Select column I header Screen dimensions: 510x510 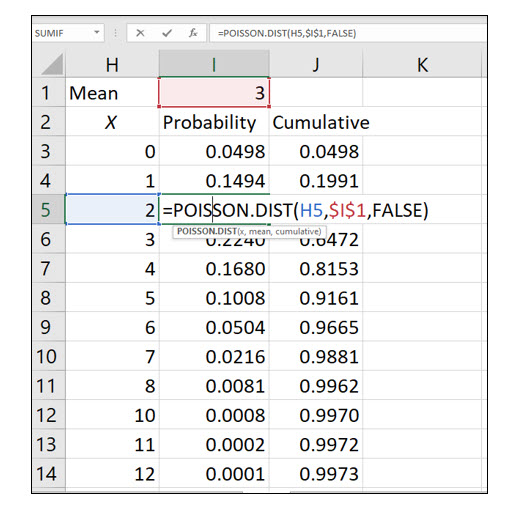click(x=214, y=64)
